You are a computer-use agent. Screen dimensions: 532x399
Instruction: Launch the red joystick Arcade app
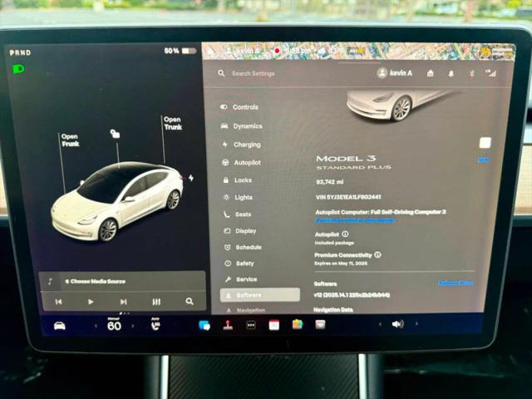tap(228, 325)
